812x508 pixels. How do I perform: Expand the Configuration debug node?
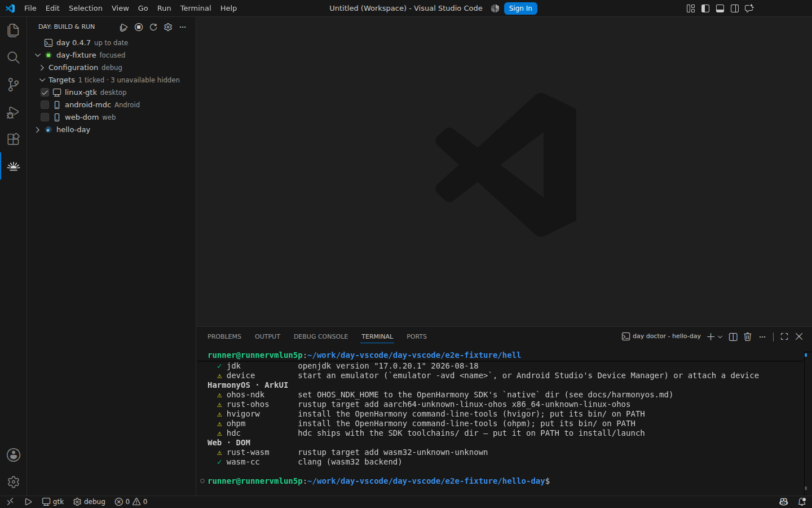click(x=42, y=68)
